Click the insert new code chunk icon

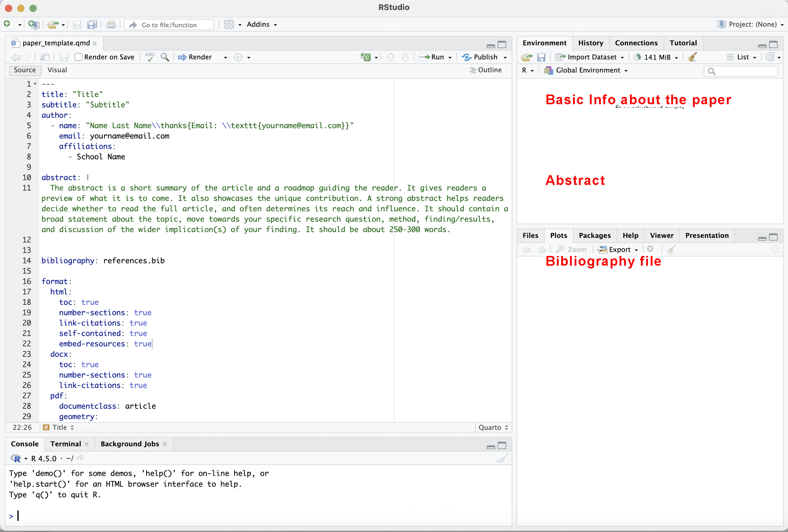point(365,57)
